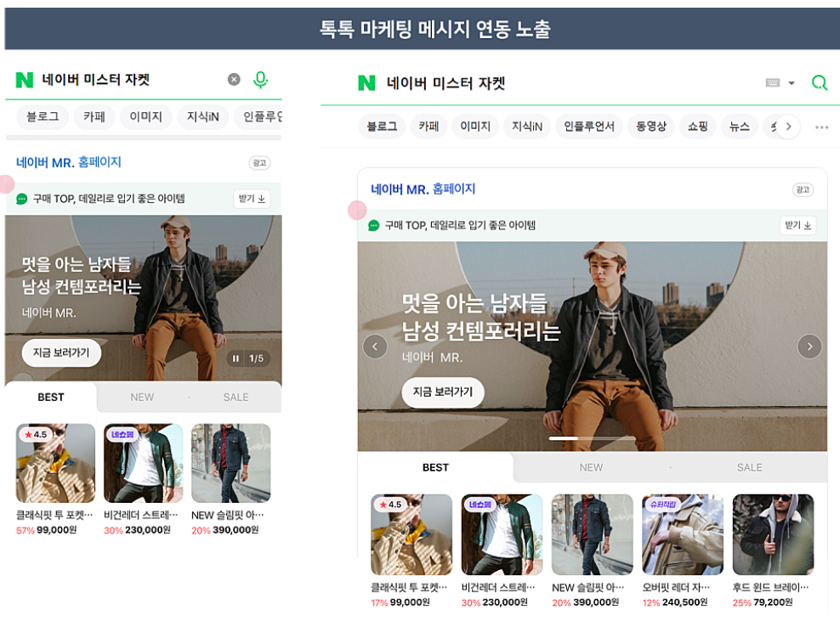
Task: Click 받기 download button in mobile view
Action: (x=252, y=199)
